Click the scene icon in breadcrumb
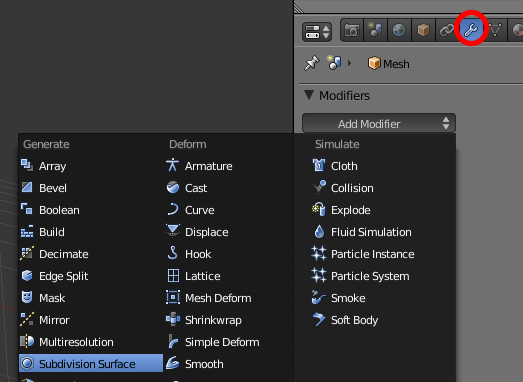 coord(334,63)
